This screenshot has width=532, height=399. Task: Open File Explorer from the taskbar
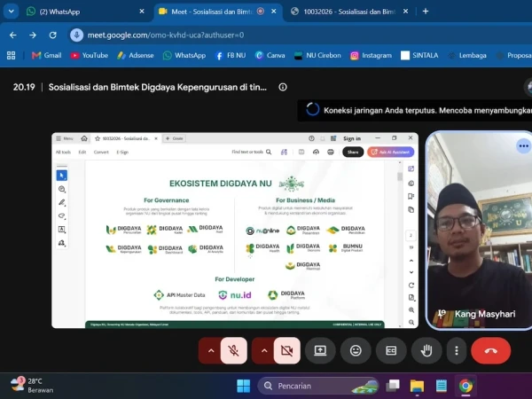417,386
